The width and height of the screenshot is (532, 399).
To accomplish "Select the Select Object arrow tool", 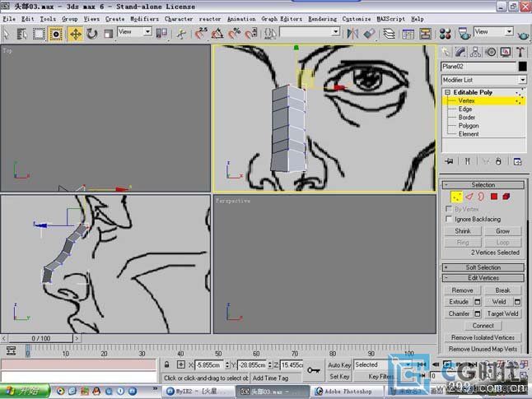I will pyautogui.click(x=6, y=34).
